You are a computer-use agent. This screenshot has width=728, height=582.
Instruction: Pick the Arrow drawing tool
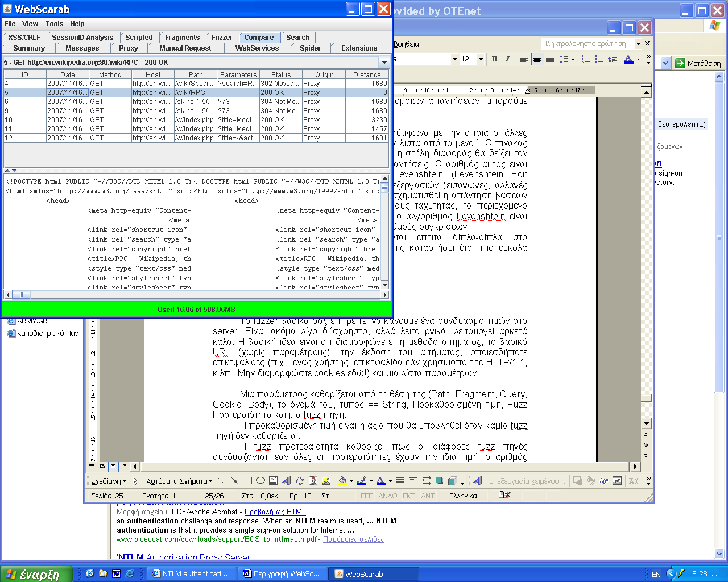tap(234, 481)
